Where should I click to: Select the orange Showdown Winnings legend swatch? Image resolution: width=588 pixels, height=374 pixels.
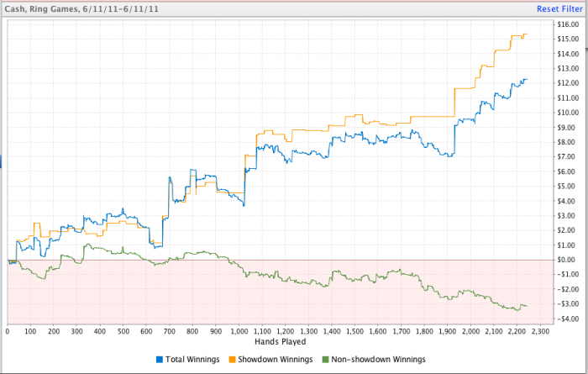[x=232, y=360]
